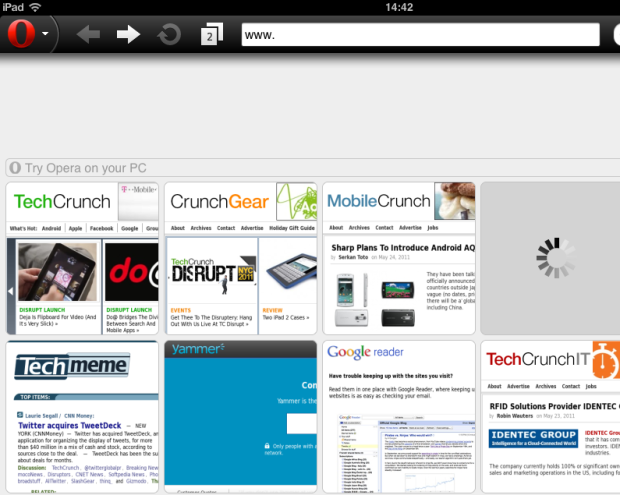Click the IDENTEC GROUP logo image
Screen dimensions: 620x495
pyautogui.click(x=533, y=438)
